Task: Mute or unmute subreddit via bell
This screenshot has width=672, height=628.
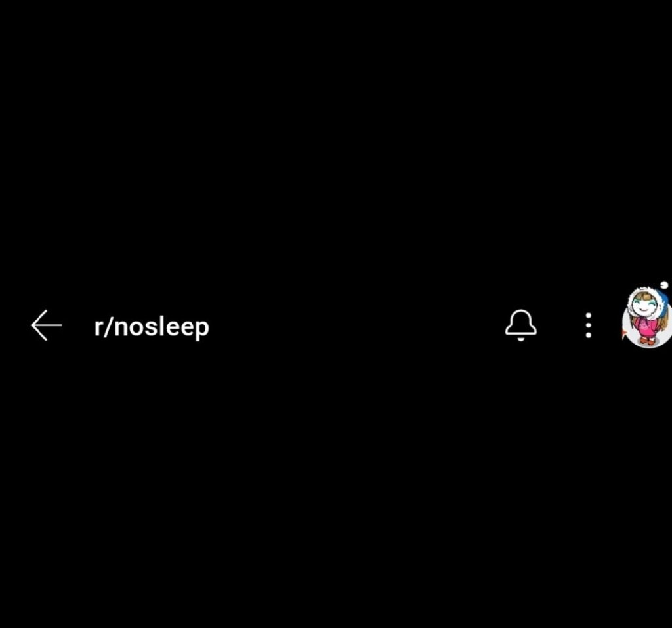Action: [x=520, y=325]
